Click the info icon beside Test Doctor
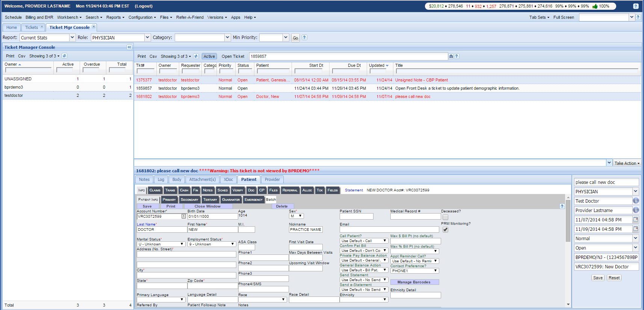The width and height of the screenshot is (644, 310). [636, 201]
